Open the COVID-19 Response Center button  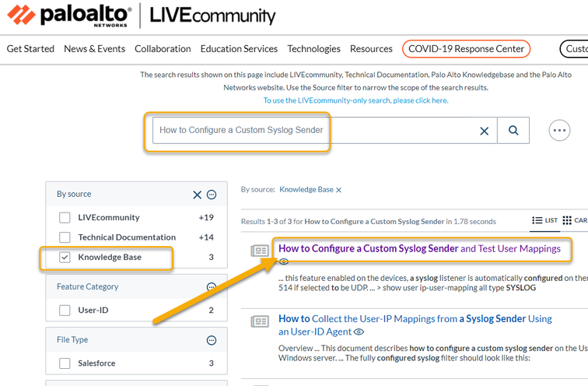466,49
